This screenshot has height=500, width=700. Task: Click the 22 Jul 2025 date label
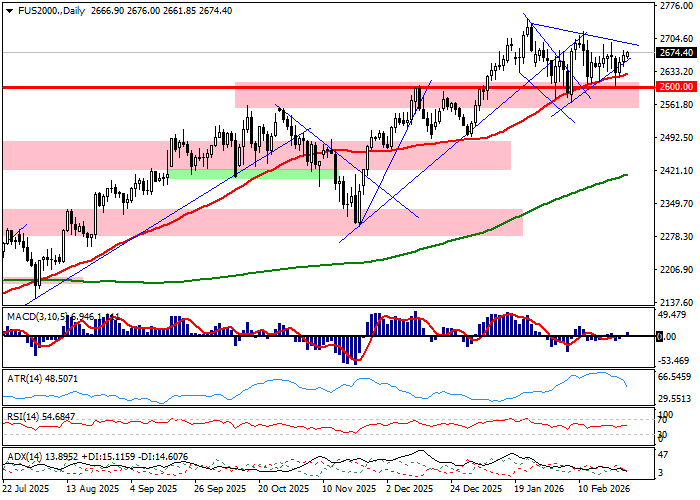pyautogui.click(x=27, y=491)
